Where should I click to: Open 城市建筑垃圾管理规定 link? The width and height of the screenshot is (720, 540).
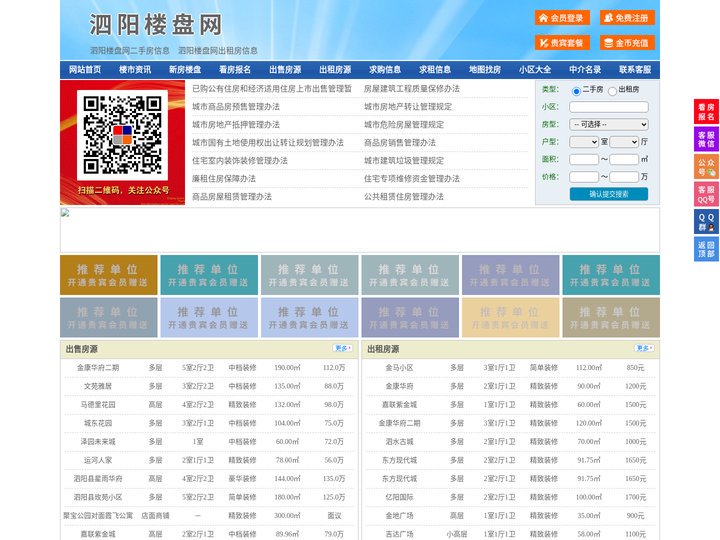click(404, 160)
